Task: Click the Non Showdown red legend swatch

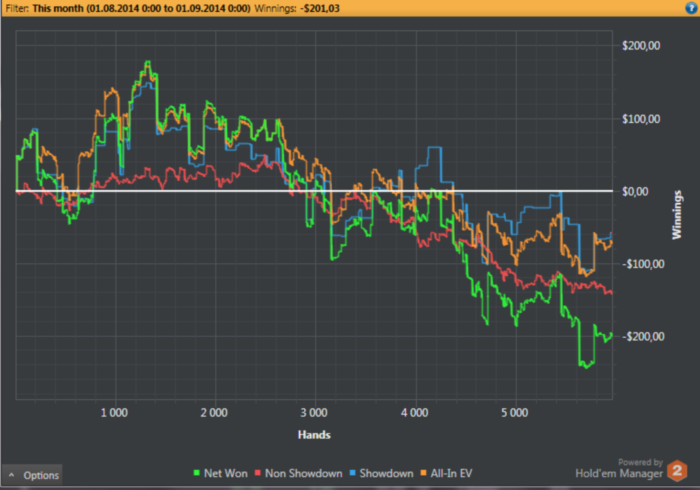Action: [258, 473]
